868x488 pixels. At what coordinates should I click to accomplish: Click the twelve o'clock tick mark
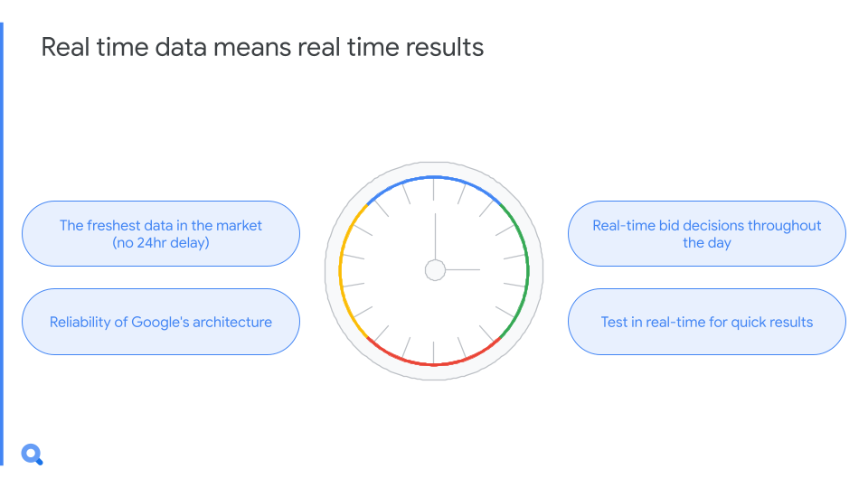(433, 190)
